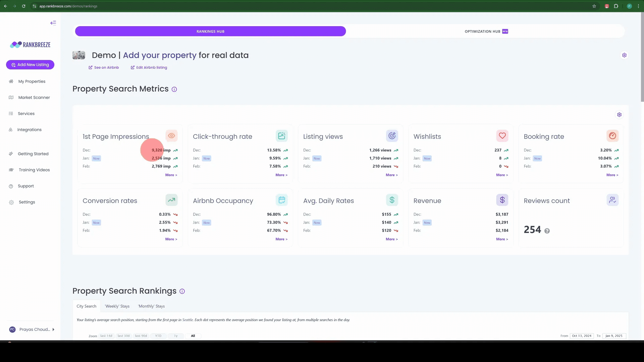Open Edit Airbnb listing link
Screen dimensions: 644x362
(149, 67)
